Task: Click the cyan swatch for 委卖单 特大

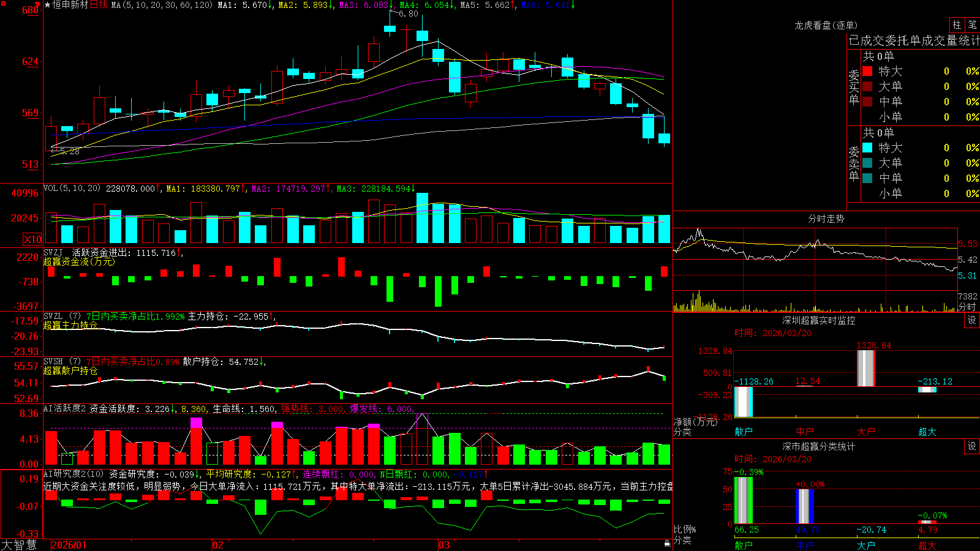Action: [x=867, y=148]
